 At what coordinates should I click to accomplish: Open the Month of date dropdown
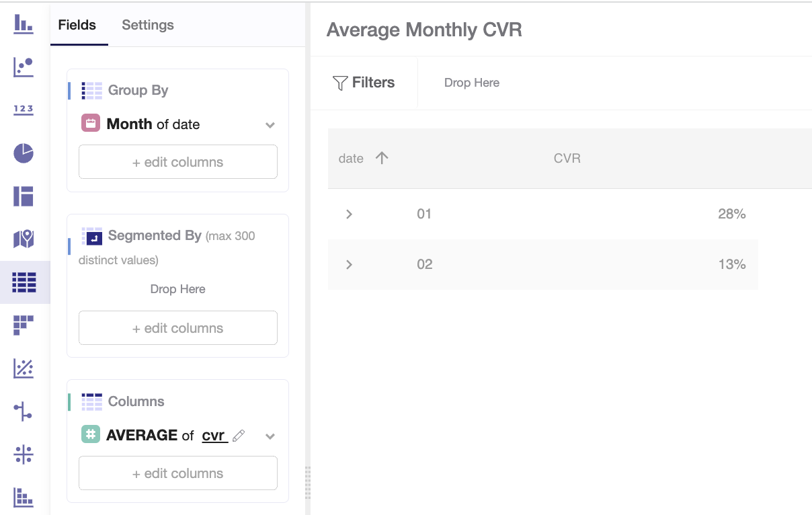point(270,125)
